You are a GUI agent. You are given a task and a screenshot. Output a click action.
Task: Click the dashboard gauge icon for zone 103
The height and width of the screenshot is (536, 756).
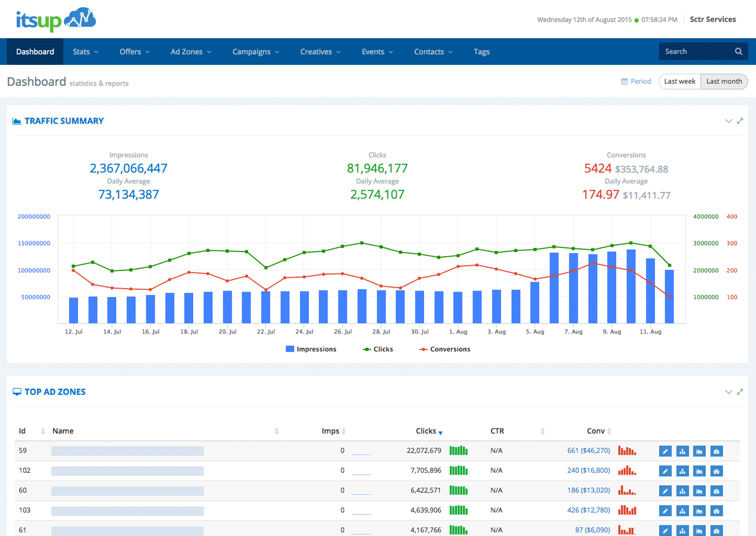716,511
